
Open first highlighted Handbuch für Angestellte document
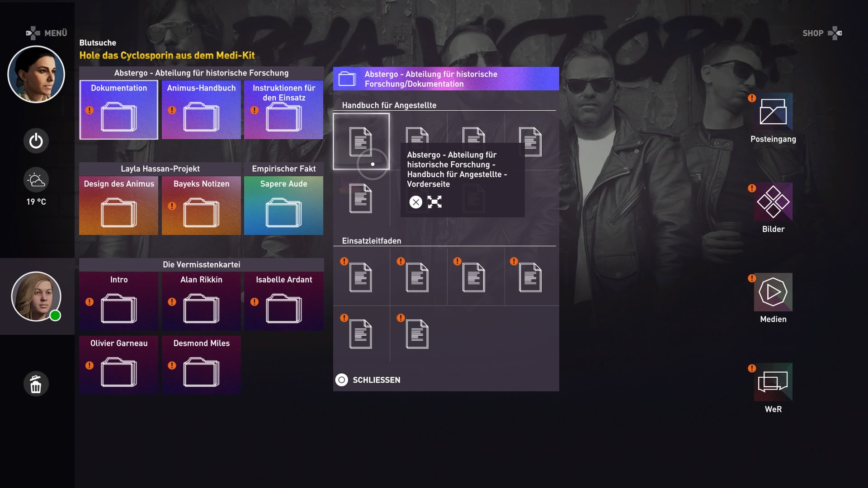(361, 141)
